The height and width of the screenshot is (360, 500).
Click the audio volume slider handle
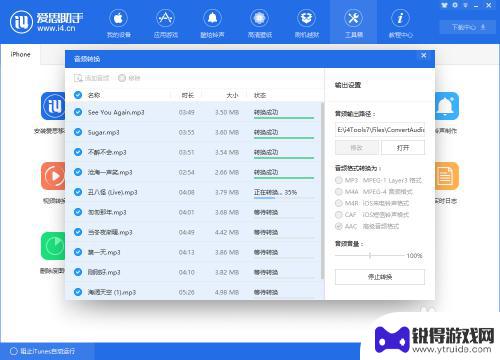tap(370, 256)
